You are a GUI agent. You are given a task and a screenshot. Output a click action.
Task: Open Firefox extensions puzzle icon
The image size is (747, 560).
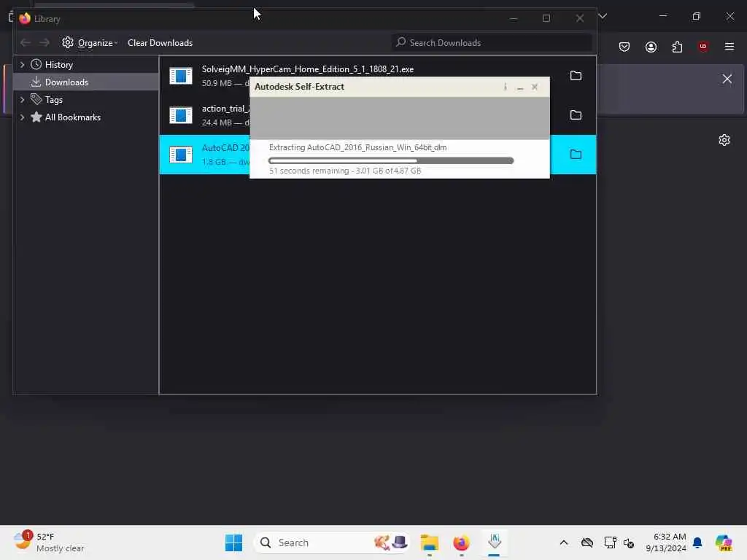(677, 47)
